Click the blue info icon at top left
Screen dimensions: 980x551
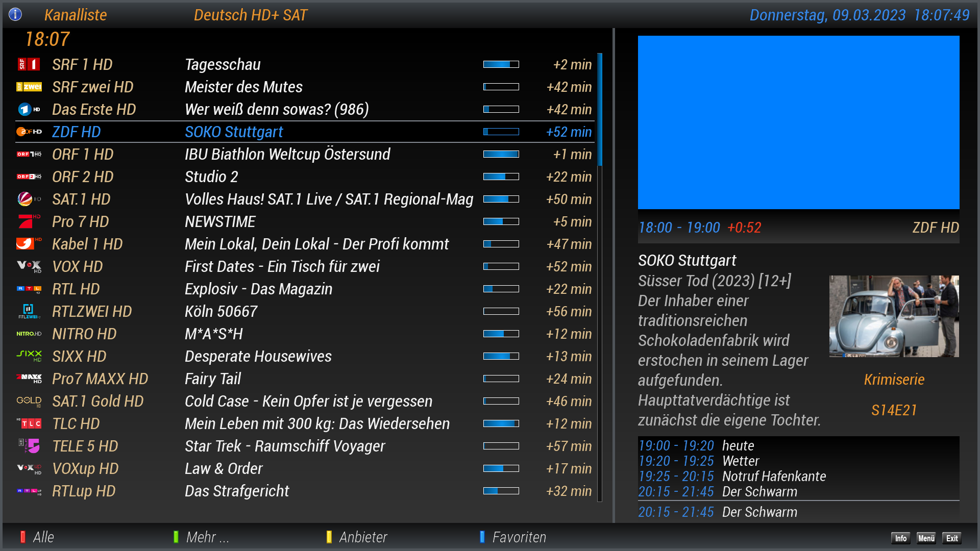click(15, 14)
